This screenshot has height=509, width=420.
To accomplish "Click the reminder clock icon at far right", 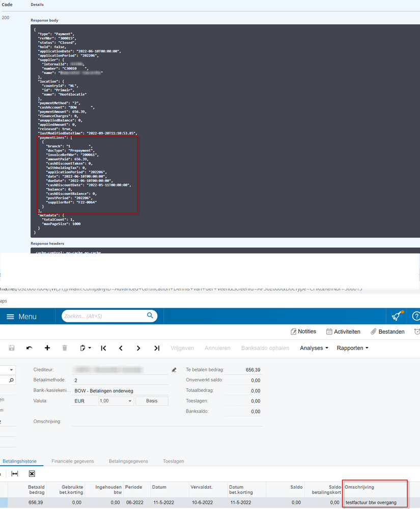I will click(417, 331).
